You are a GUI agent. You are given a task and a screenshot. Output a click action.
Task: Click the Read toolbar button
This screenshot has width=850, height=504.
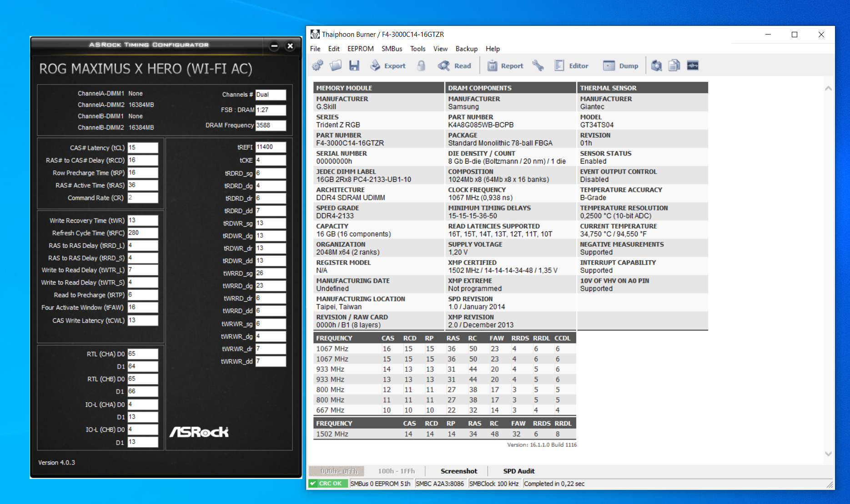[454, 66]
